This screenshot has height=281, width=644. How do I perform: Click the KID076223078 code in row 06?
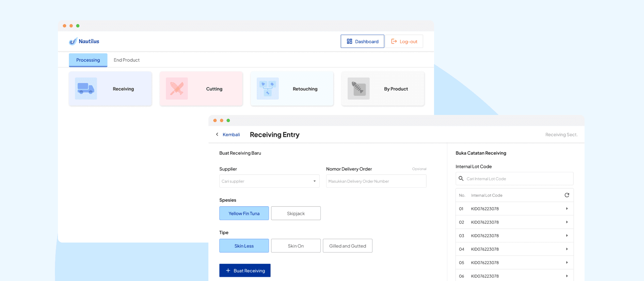485,276
